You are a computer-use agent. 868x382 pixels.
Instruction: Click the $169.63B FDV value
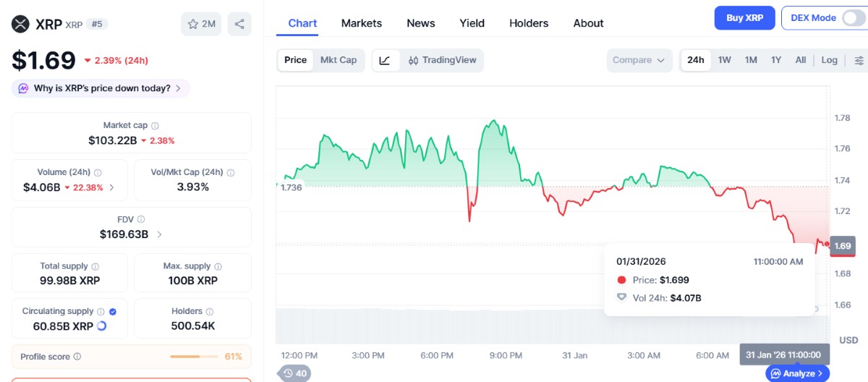[x=124, y=234]
